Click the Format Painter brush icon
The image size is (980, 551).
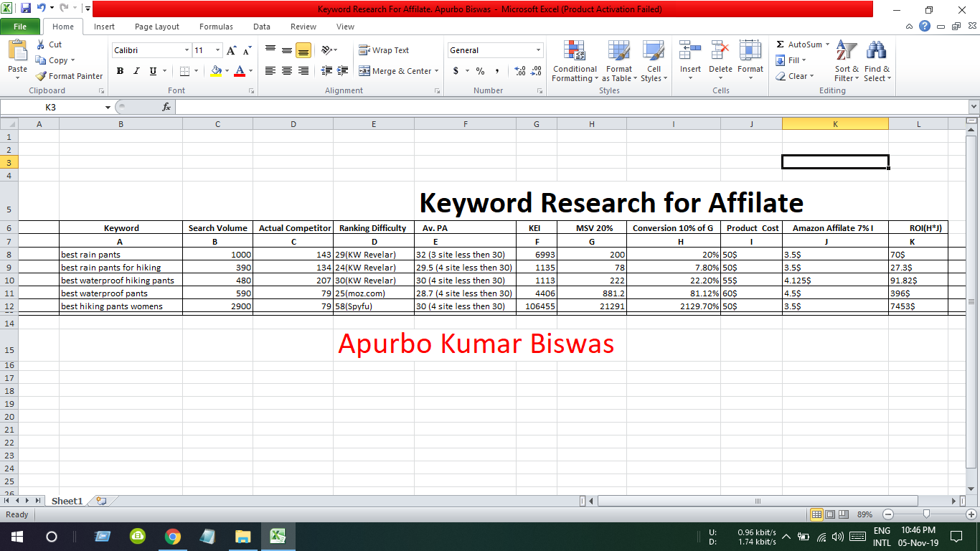(x=42, y=76)
